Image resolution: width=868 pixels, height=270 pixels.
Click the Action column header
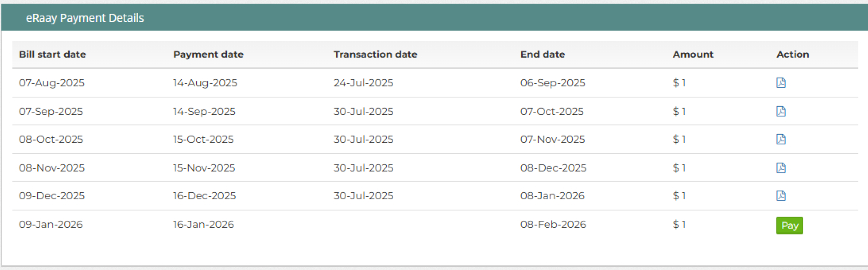[793, 54]
